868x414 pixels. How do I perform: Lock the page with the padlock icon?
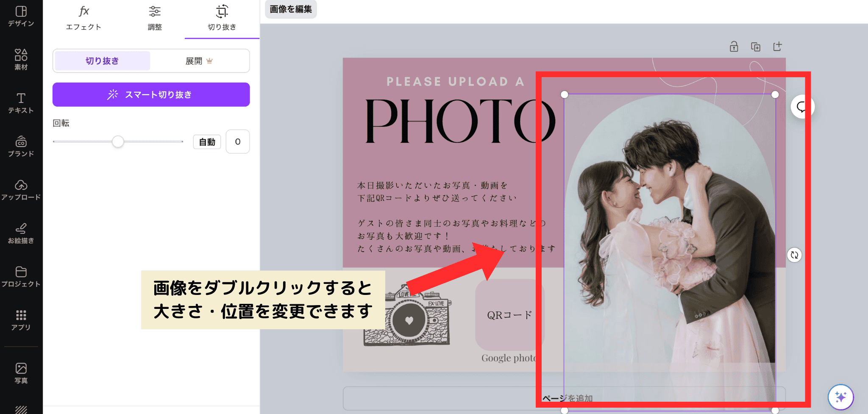[734, 47]
